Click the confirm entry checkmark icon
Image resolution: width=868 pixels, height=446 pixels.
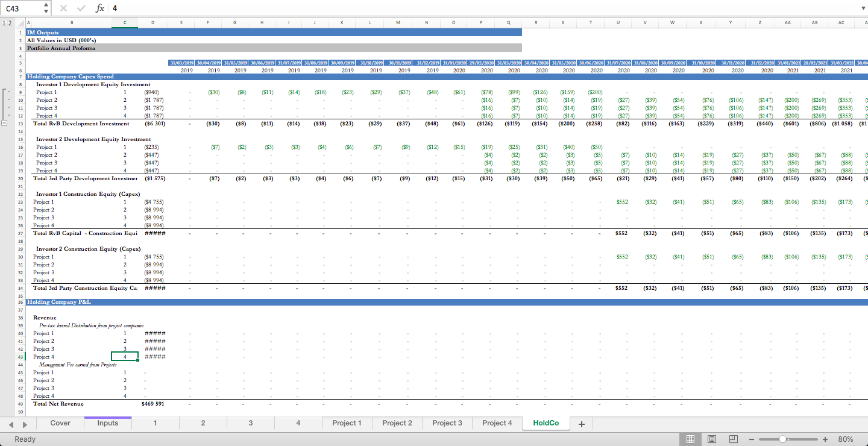(x=81, y=8)
